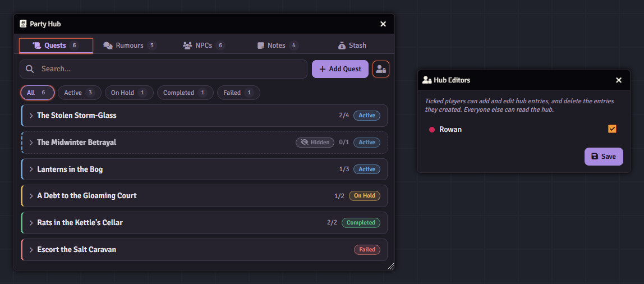This screenshot has height=284, width=644.
Task: Click Rowan's red player color dot
Action: (431, 130)
